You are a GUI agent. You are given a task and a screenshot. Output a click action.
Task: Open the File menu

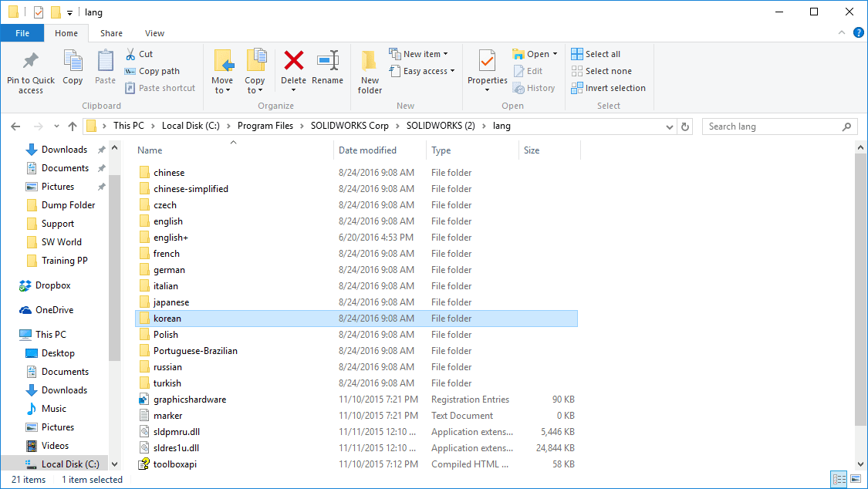(x=22, y=33)
